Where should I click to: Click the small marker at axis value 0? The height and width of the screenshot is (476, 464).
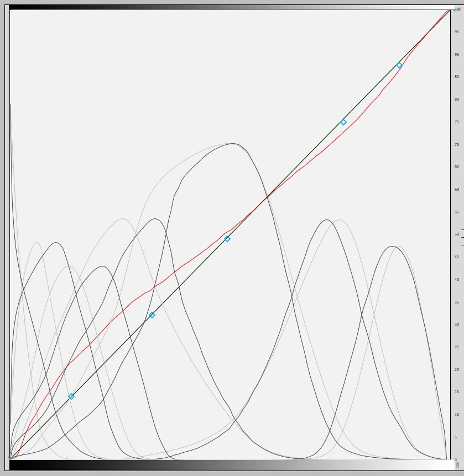point(456,459)
